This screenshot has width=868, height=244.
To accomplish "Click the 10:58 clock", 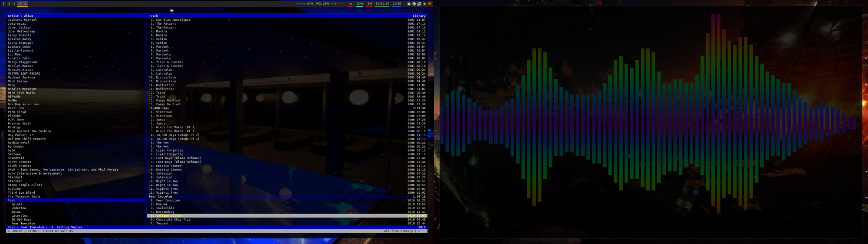I will (x=397, y=3).
